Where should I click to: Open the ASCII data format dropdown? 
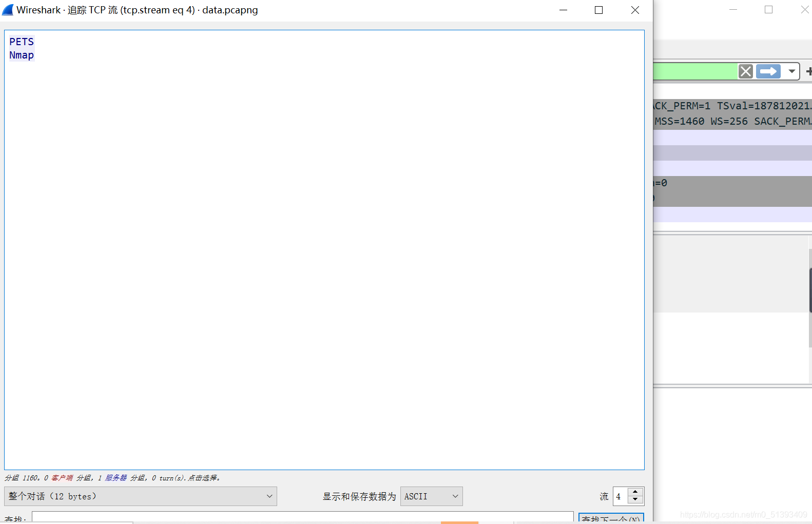(431, 496)
